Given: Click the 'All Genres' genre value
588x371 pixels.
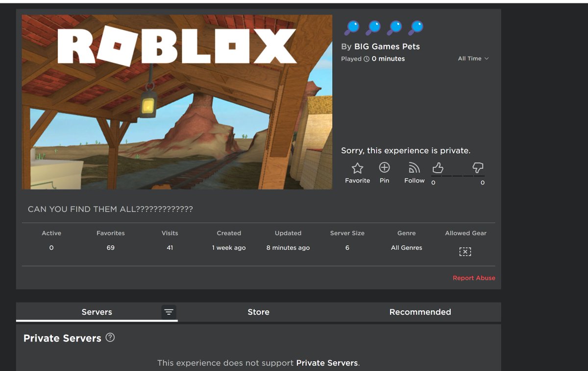Looking at the screenshot, I should click(407, 248).
